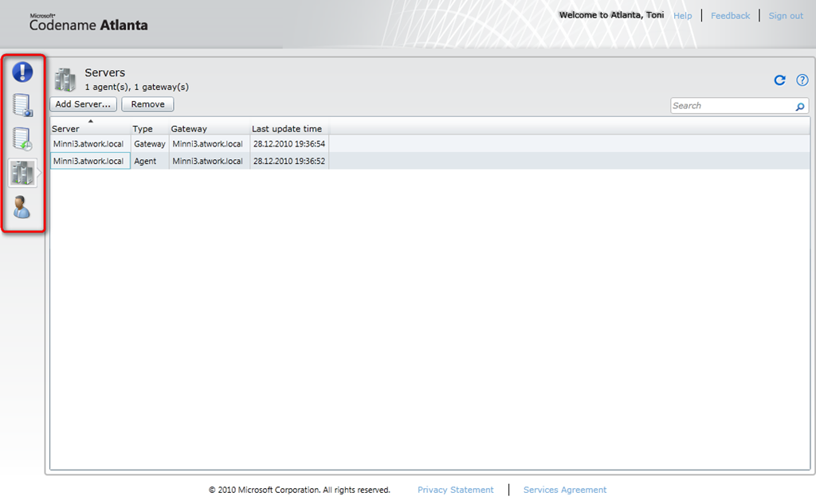The height and width of the screenshot is (504, 816).
Task: Click the Add Server... button
Action: click(x=83, y=104)
